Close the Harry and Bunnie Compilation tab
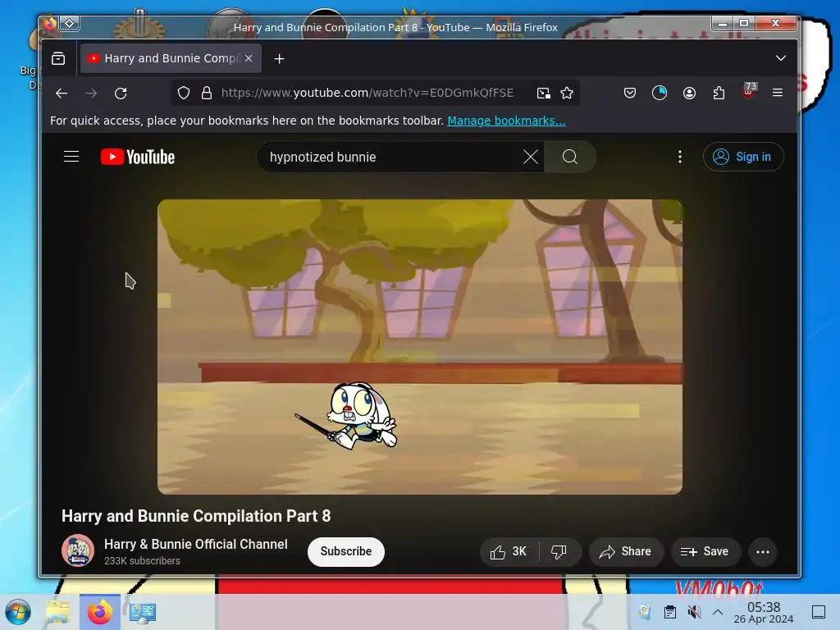The width and height of the screenshot is (840, 630). coord(249,58)
